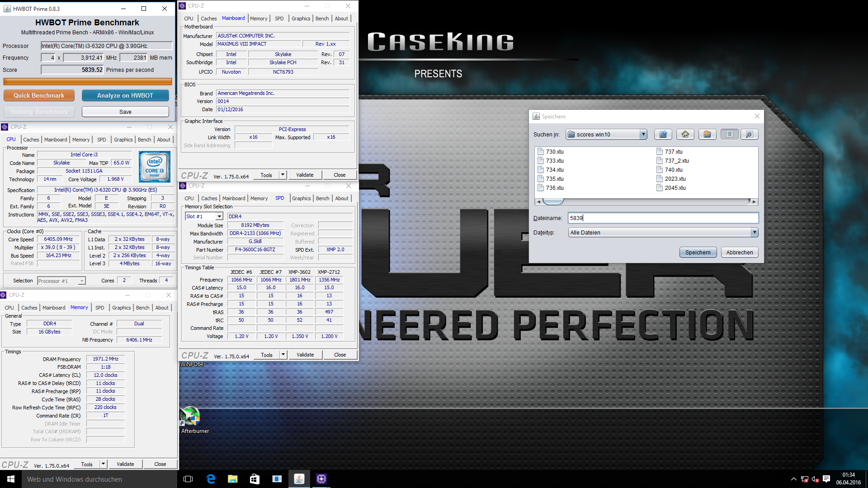
Task: Open the Windows Start menu
Action: (x=11, y=479)
